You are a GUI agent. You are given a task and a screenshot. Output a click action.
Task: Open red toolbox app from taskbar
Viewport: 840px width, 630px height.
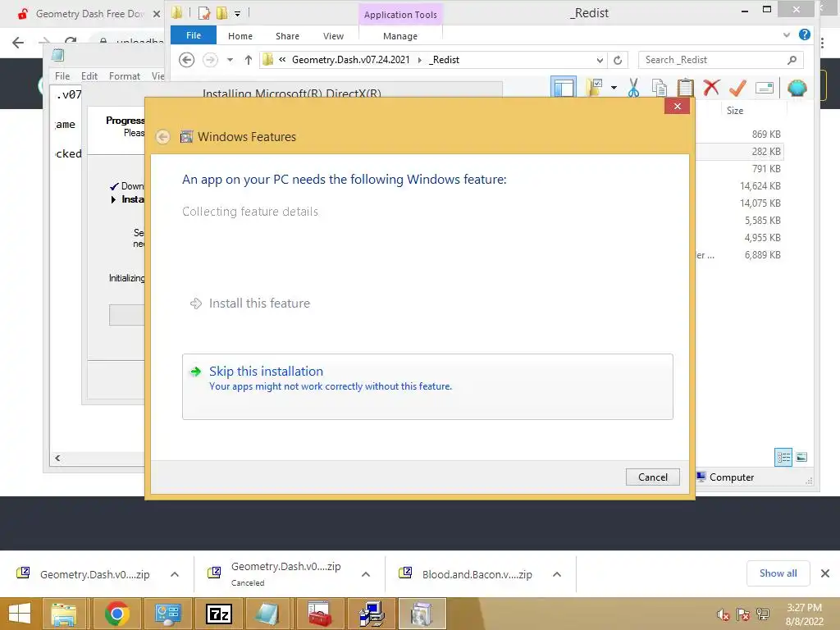click(x=321, y=614)
